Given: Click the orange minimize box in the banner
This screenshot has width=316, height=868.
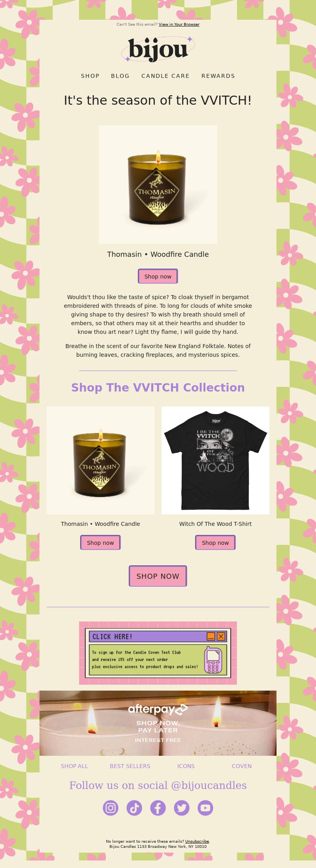Looking at the screenshot, I should (211, 636).
